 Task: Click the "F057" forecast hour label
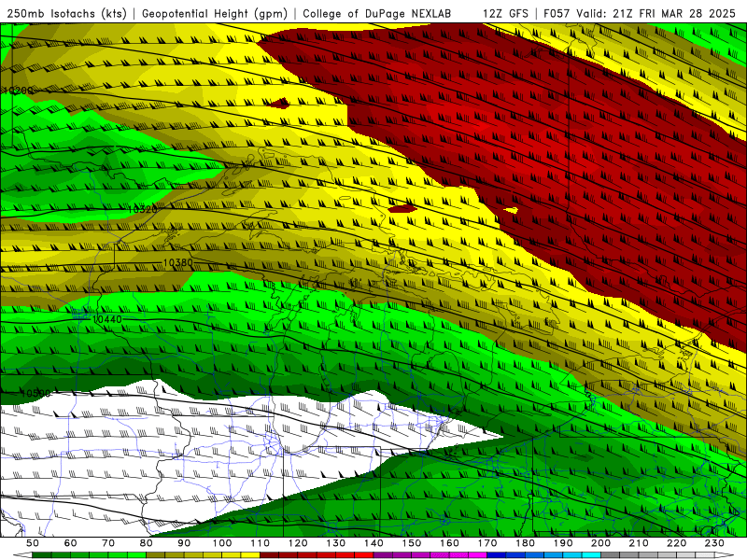tap(557, 13)
